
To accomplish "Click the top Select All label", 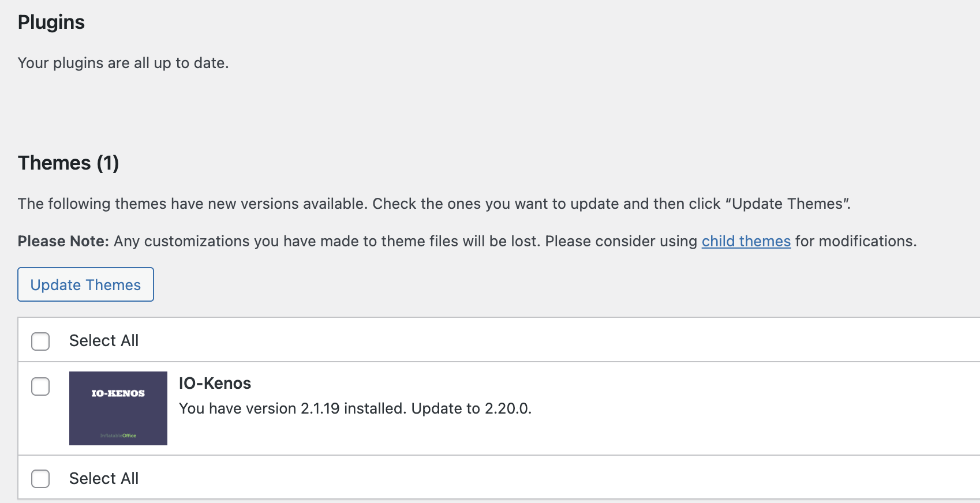I will (104, 341).
